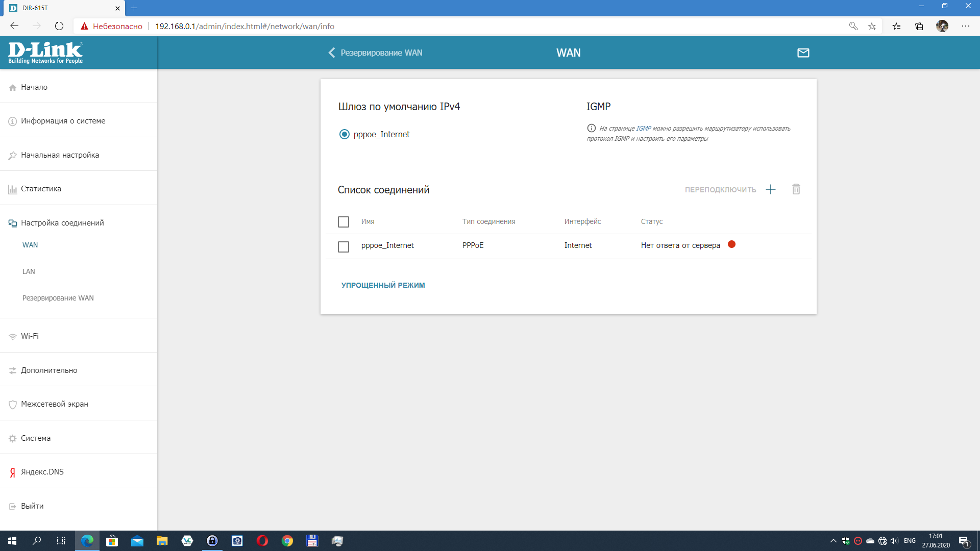
Task: Open Межсетевой экран menu item
Action: pos(55,404)
